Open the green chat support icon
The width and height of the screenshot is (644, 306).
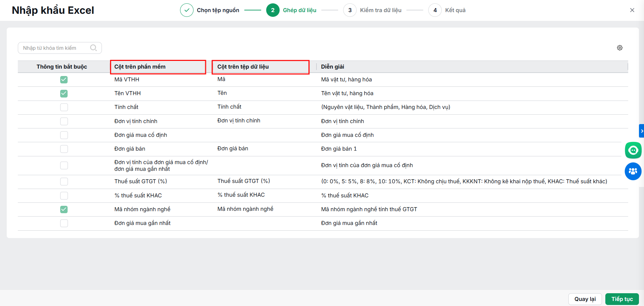coord(633,150)
